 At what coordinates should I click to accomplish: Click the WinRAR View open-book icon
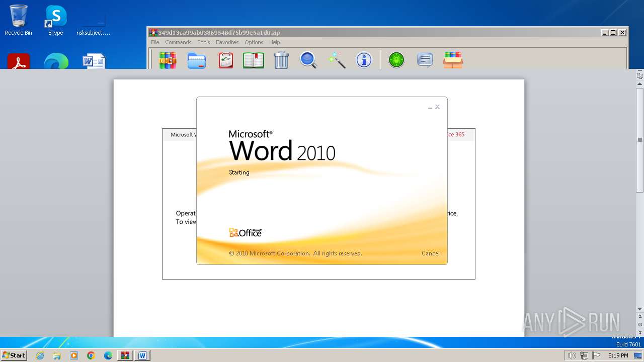click(x=254, y=60)
